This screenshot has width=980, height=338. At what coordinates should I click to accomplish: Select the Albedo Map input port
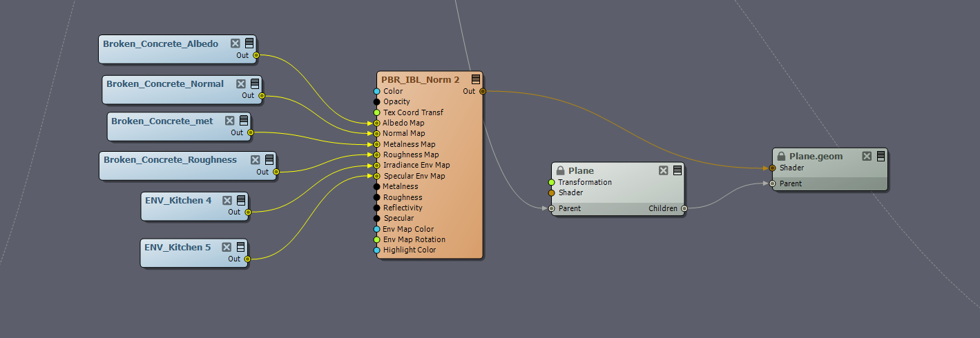pos(376,123)
